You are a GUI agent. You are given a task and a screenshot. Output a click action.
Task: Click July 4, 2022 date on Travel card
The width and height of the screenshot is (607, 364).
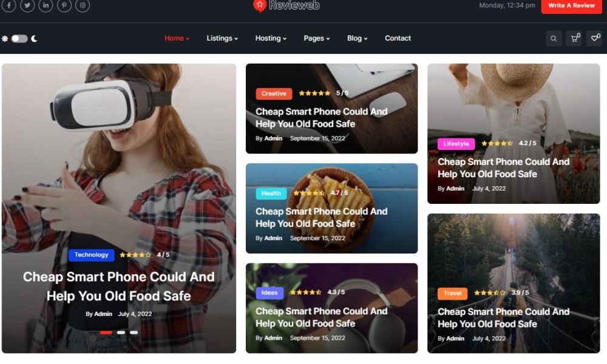tap(489, 339)
